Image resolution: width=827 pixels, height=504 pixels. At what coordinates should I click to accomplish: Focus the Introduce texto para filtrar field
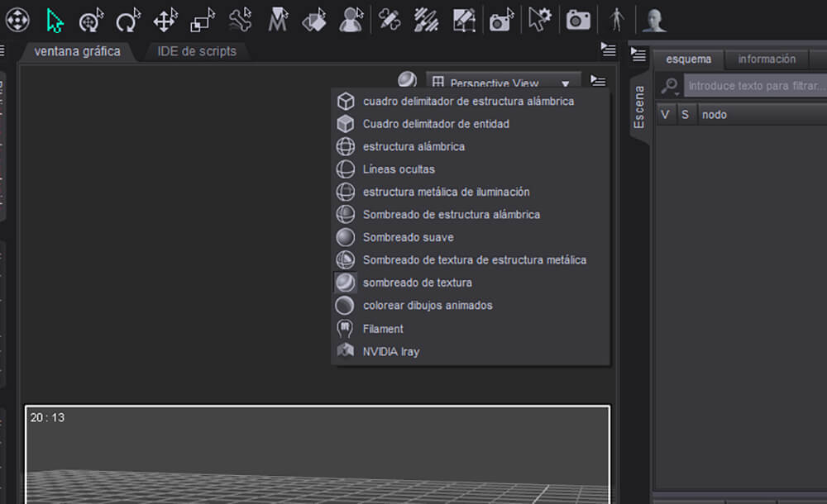click(755, 85)
